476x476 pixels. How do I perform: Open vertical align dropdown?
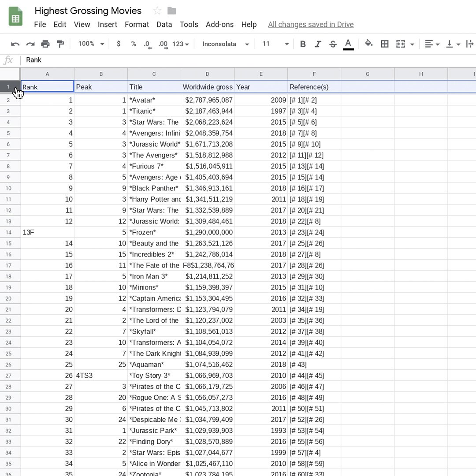point(453,45)
